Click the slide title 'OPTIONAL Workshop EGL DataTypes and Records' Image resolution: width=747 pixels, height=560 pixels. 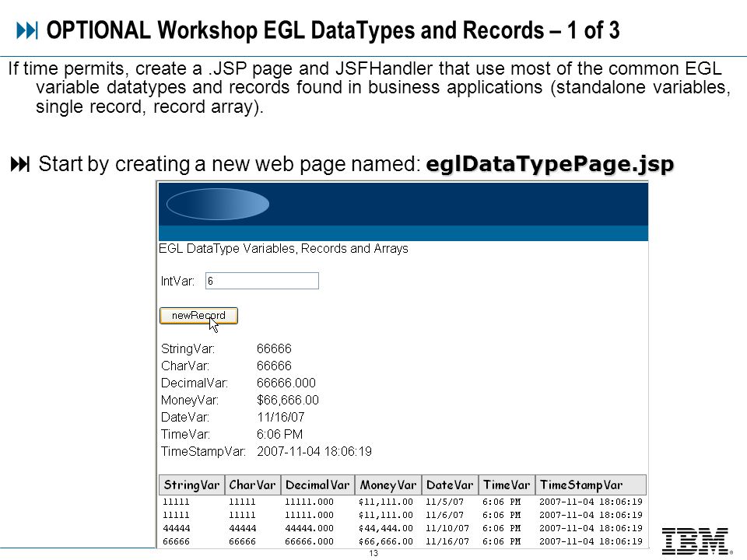pos(295,30)
